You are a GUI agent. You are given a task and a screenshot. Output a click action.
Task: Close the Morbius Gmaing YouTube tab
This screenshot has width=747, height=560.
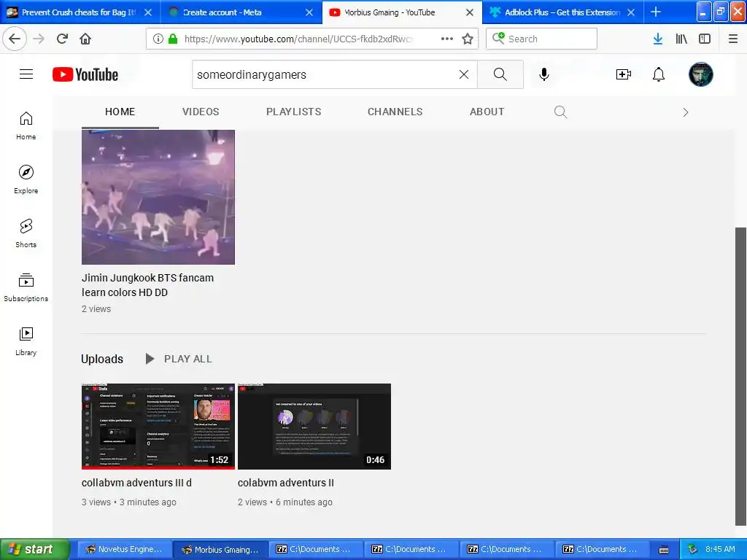click(x=469, y=12)
